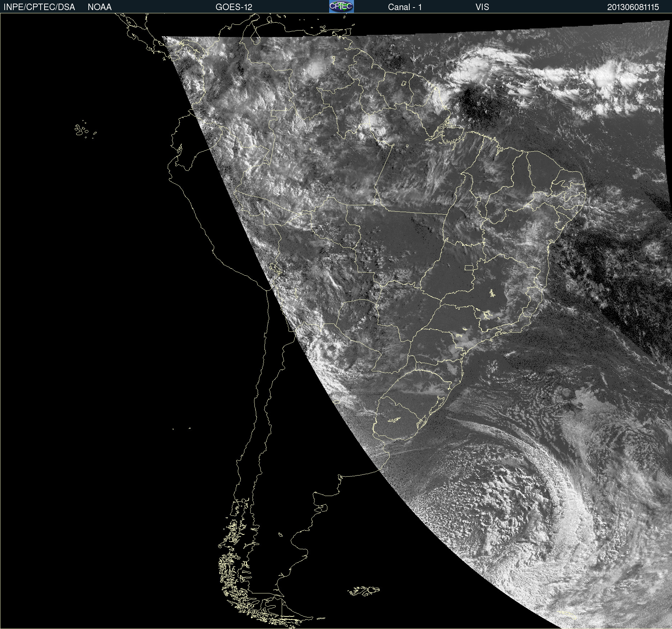Click the VIS channel label
This screenshot has width=672, height=629.
point(482,7)
